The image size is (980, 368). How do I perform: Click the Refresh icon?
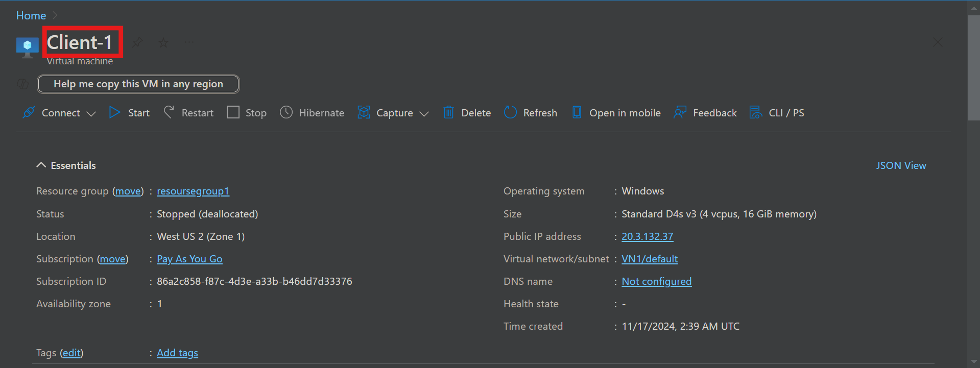point(510,112)
